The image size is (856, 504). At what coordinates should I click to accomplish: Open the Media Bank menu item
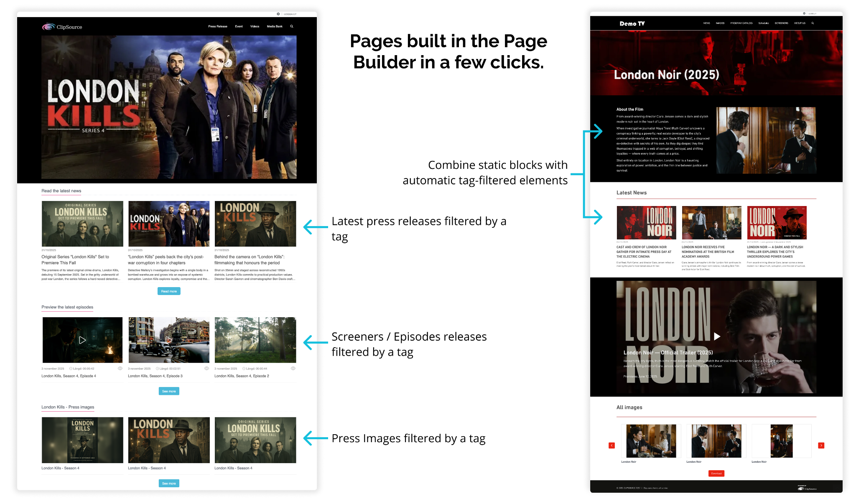[275, 26]
